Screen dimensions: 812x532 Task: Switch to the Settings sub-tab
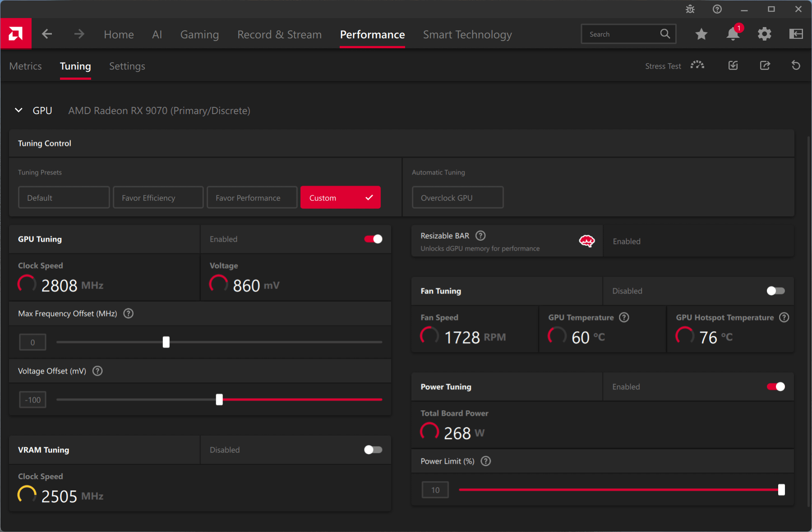tap(127, 66)
